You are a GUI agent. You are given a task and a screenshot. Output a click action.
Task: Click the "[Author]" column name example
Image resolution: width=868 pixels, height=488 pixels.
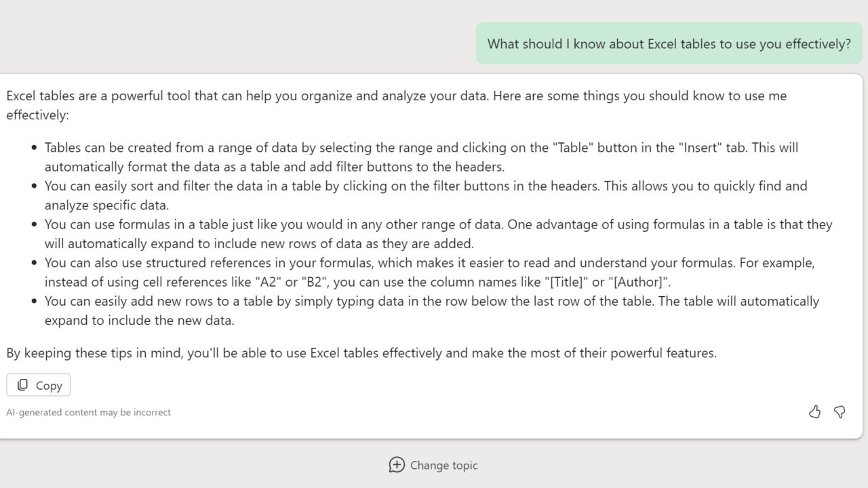[637, 282]
